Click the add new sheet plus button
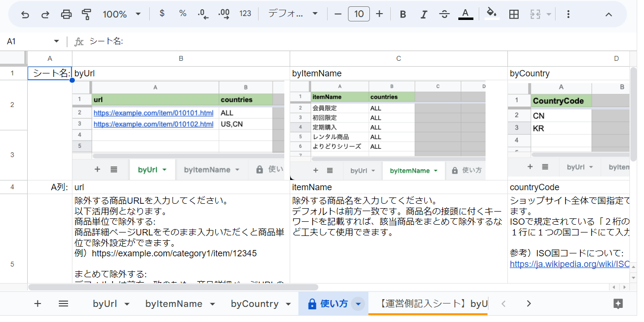This screenshot has width=644, height=322. click(x=38, y=304)
